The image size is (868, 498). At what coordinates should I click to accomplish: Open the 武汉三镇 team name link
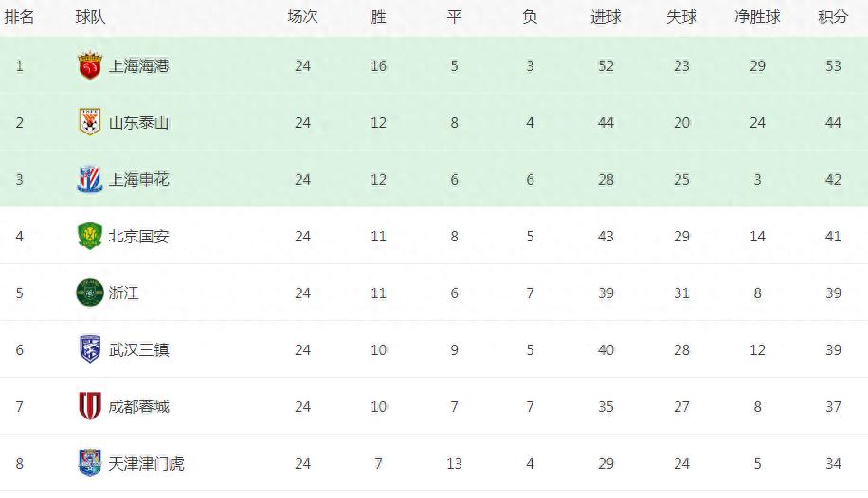pyautogui.click(x=139, y=350)
